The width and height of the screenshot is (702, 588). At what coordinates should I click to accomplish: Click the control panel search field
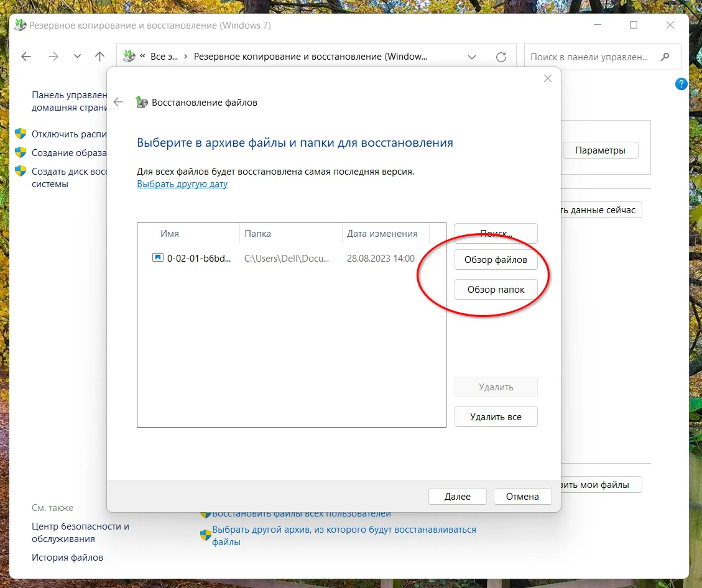click(588, 57)
